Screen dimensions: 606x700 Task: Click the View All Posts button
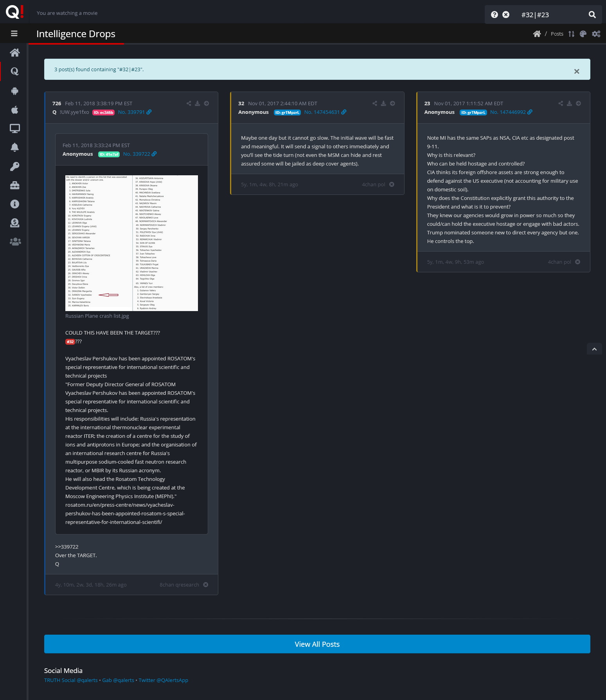coord(317,644)
